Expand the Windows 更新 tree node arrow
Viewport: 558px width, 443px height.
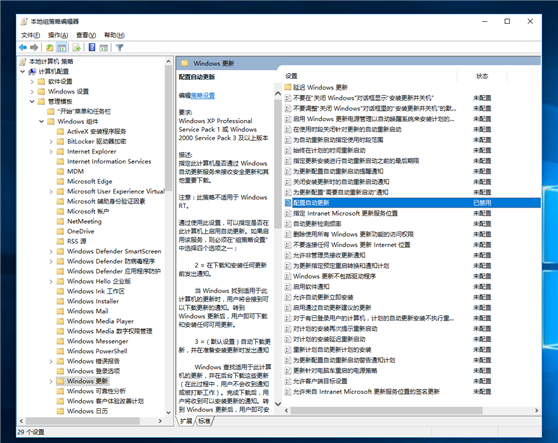(x=51, y=381)
